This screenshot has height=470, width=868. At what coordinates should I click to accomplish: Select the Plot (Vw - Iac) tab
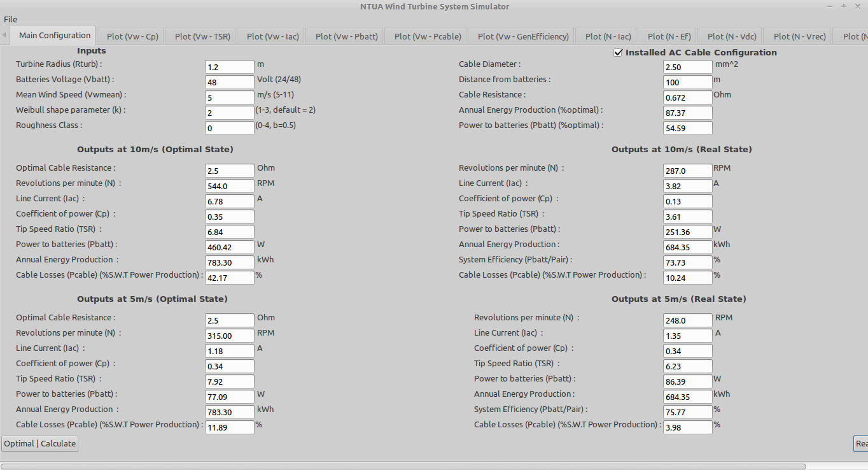pyautogui.click(x=272, y=36)
